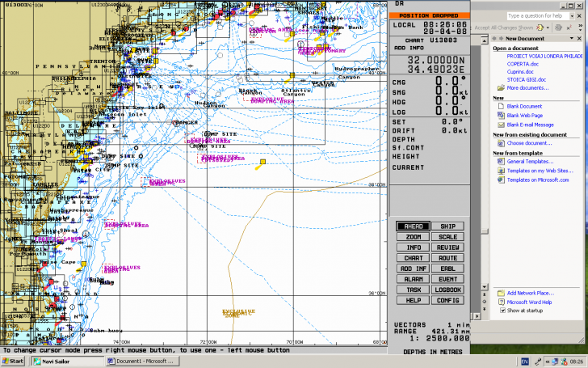588x368 pixels.
Task: Click the Templates on Microsoft.com icon
Action: coord(502,180)
